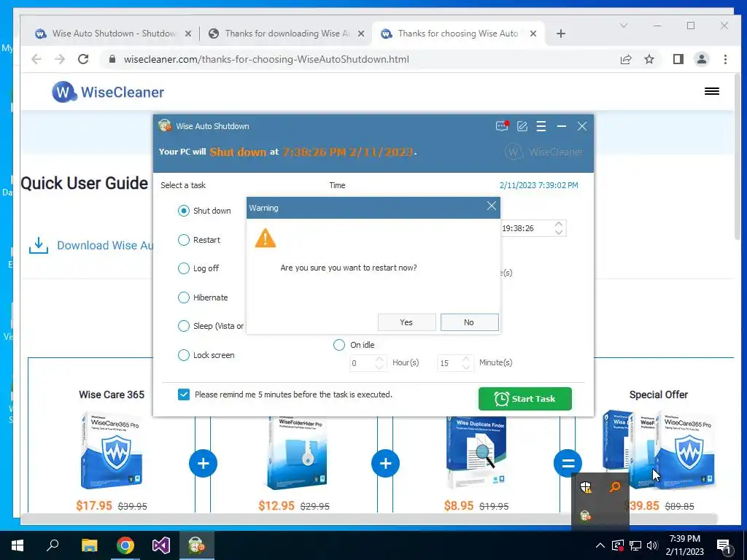
Task: Click the WiseFolderHider Pro box image
Action: pos(296,454)
